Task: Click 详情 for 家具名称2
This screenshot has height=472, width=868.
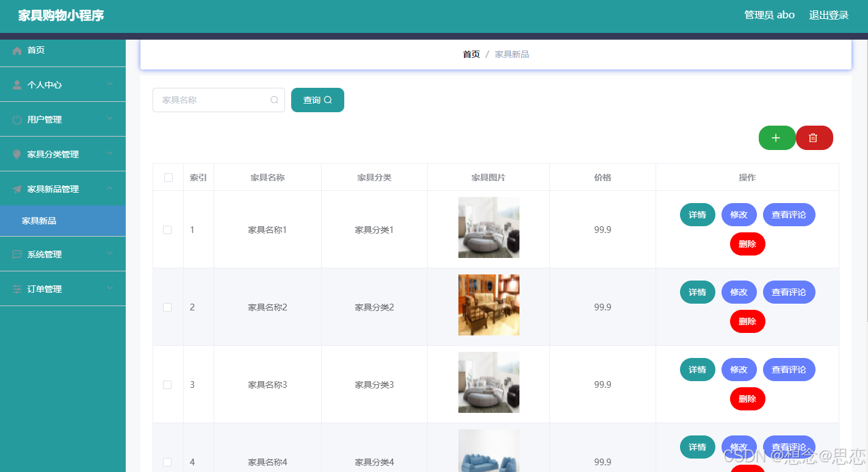Action: coord(698,292)
